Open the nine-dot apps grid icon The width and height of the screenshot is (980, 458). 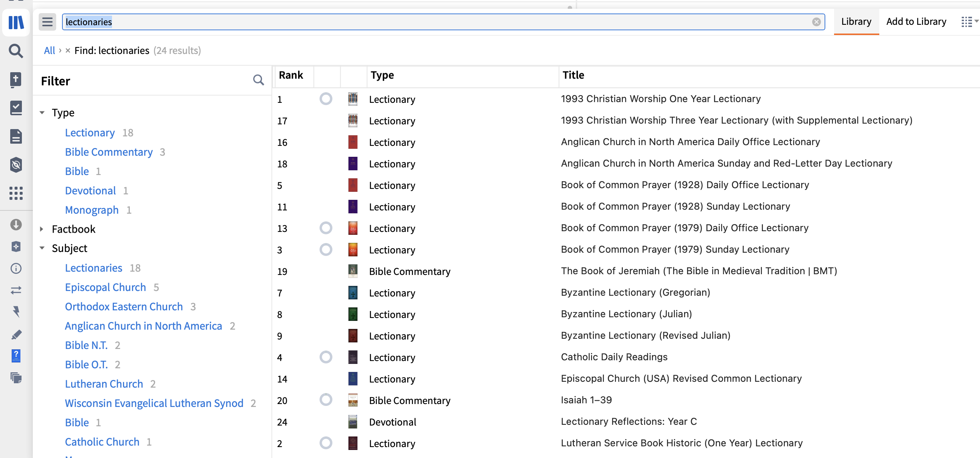pyautogui.click(x=16, y=193)
